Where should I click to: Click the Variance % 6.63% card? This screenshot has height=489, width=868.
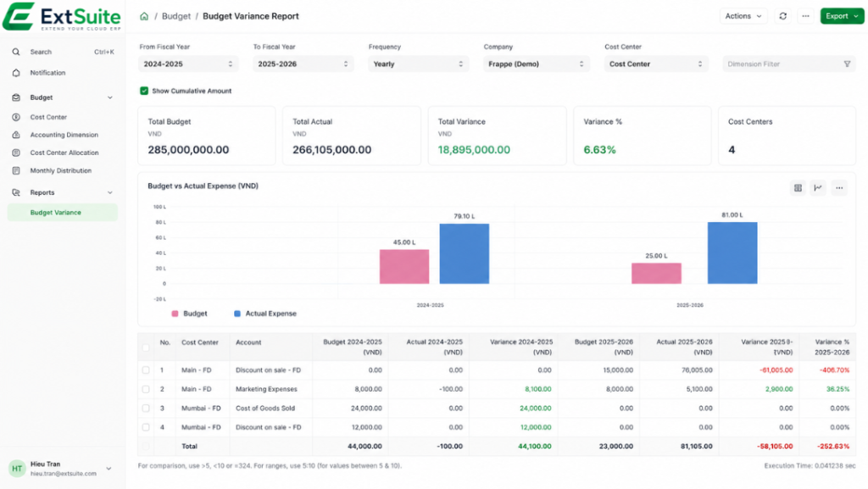(643, 136)
